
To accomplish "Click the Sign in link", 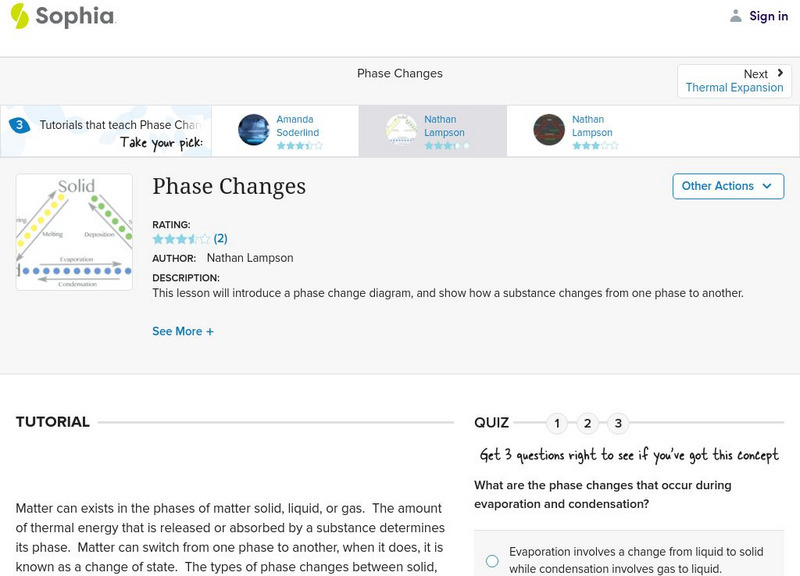I will (769, 16).
